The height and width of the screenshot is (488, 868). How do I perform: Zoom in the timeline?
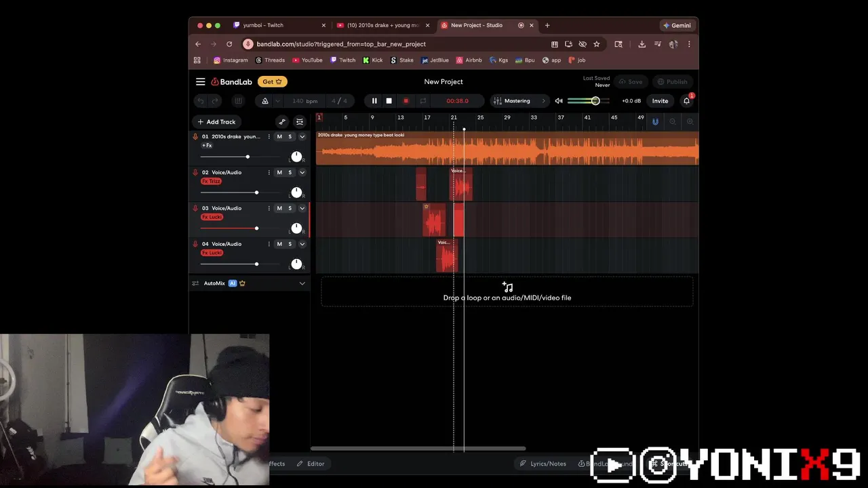pos(690,122)
